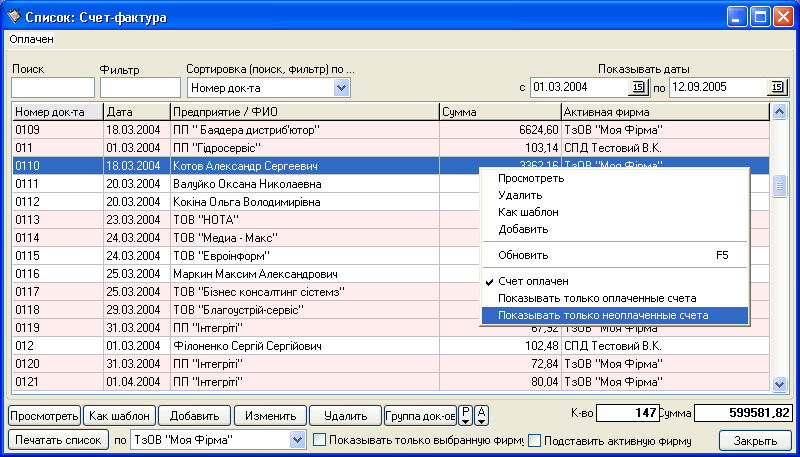Viewport: 800px width, 457px height.
Task: Click the small A button
Action: coord(481,414)
